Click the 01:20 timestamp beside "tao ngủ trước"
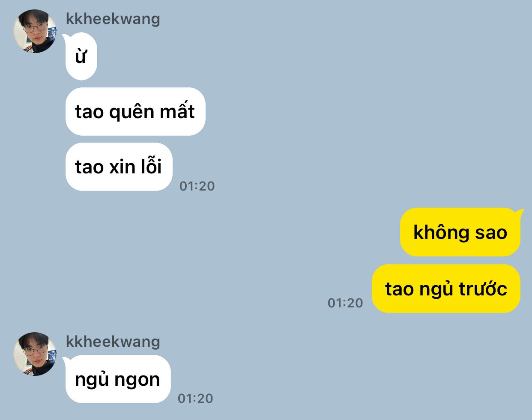Screen dimensions: 532x420 pos(345,303)
